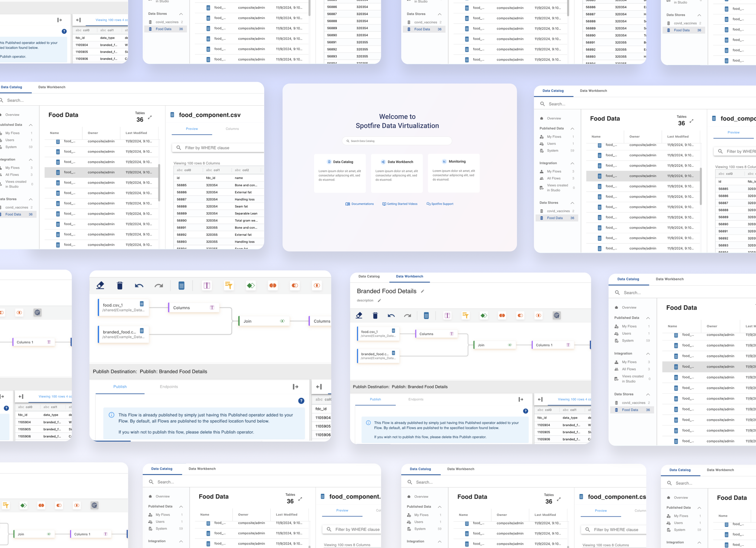
Task: Select purple Columns operator in Branded Food Details toolbar
Action: click(447, 315)
